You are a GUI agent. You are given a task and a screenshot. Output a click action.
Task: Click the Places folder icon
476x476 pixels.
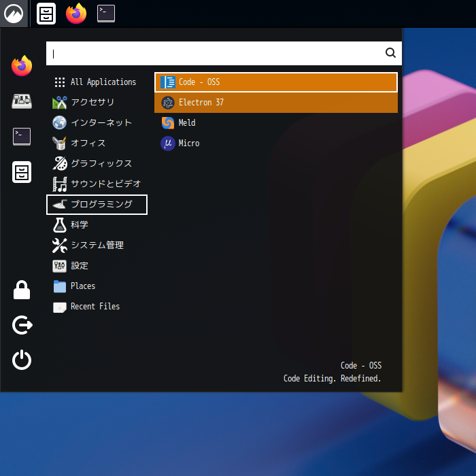coord(60,286)
